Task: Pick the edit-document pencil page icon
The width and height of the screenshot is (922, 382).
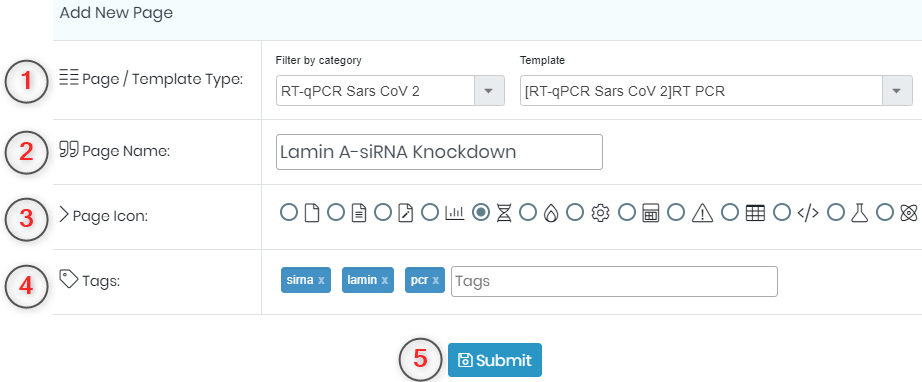Action: pyautogui.click(x=406, y=213)
